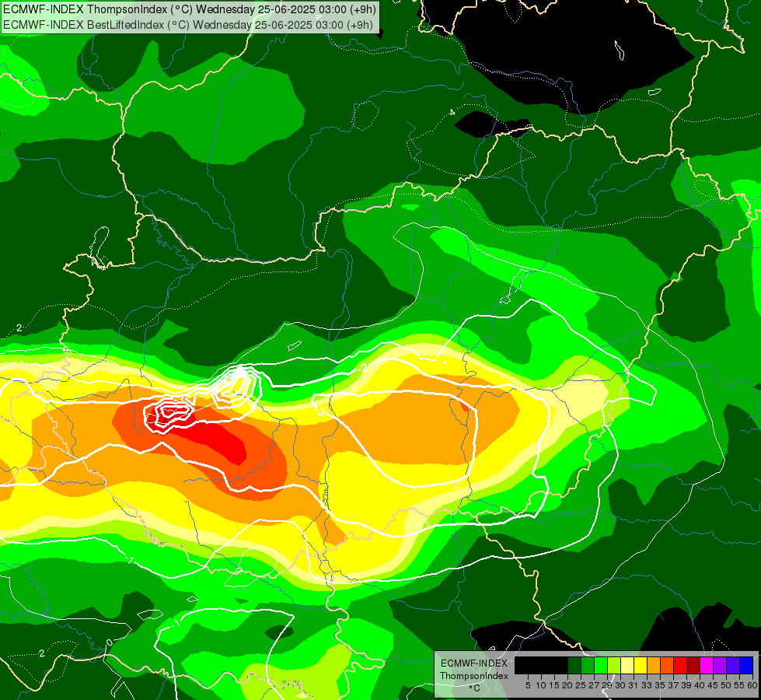This screenshot has height=700, width=761.
Task: Select the dark red 39–40 legend swatch
Action: click(693, 665)
